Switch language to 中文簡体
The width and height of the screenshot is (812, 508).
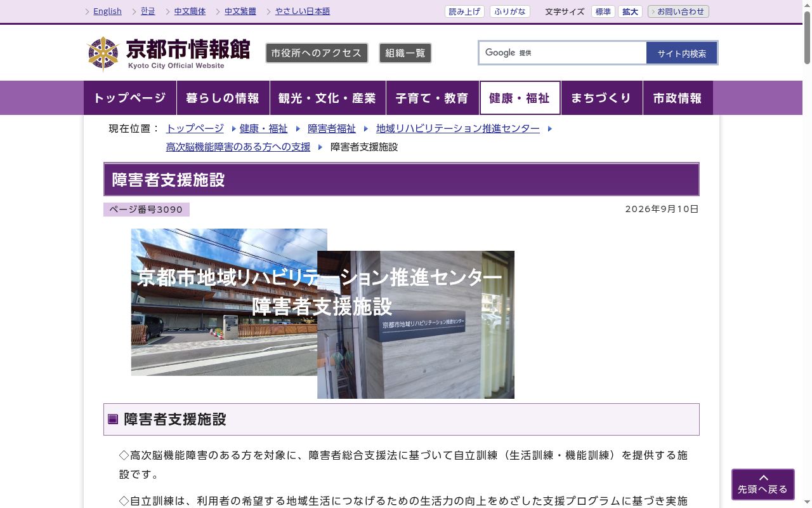point(190,11)
